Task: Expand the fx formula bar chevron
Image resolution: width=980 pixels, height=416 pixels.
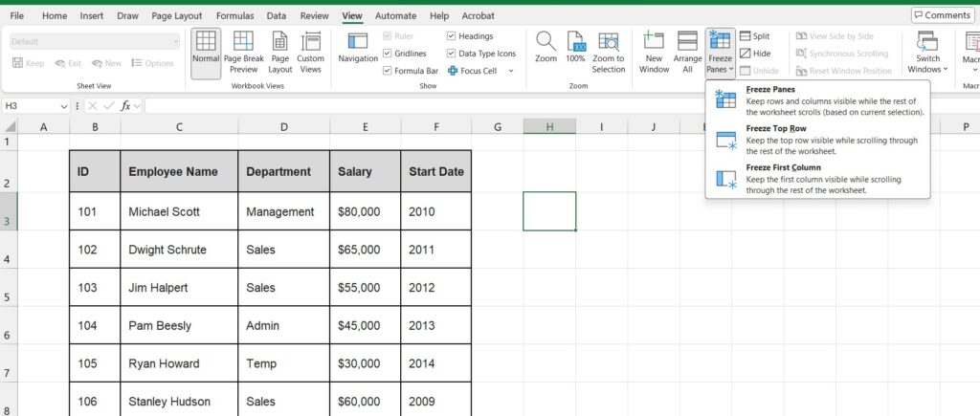Action: (137, 106)
